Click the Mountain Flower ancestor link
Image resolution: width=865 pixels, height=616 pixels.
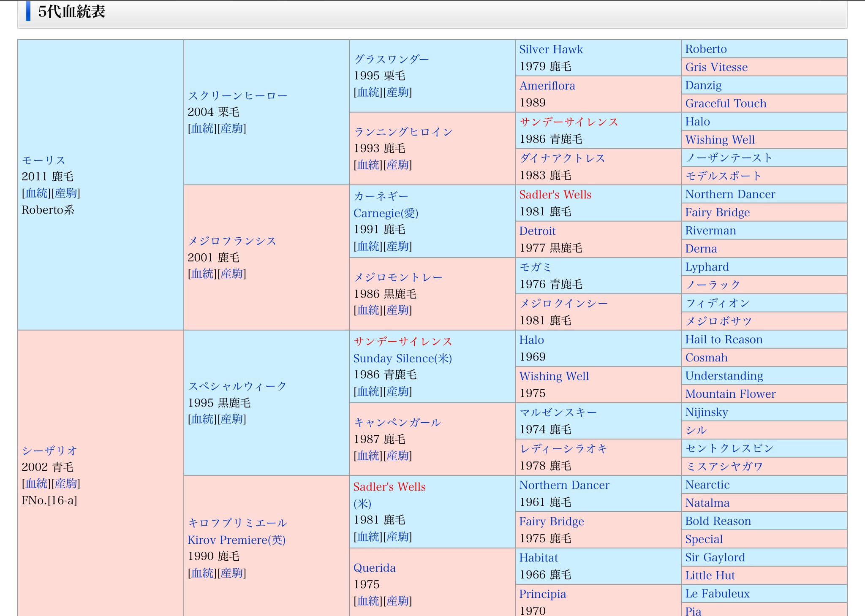click(x=730, y=394)
